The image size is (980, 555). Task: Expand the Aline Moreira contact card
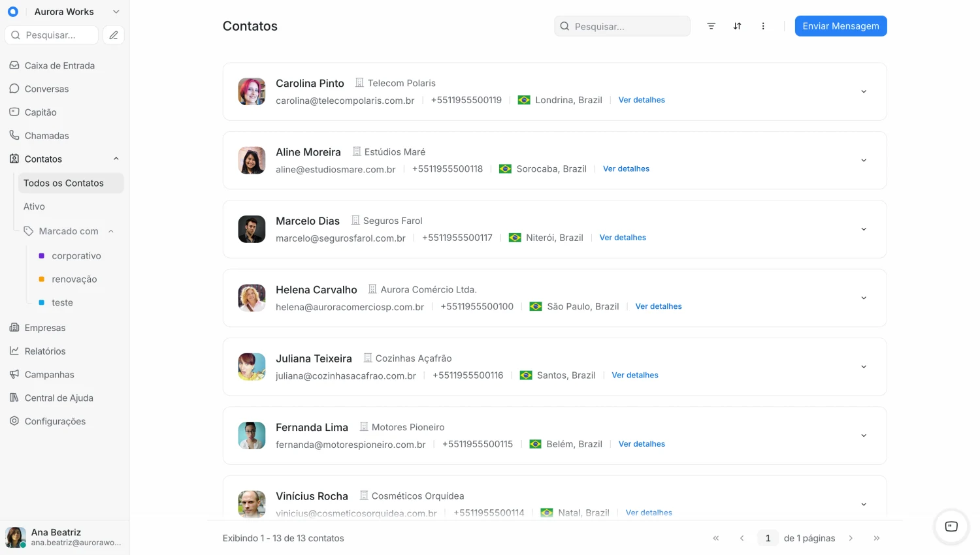click(864, 161)
